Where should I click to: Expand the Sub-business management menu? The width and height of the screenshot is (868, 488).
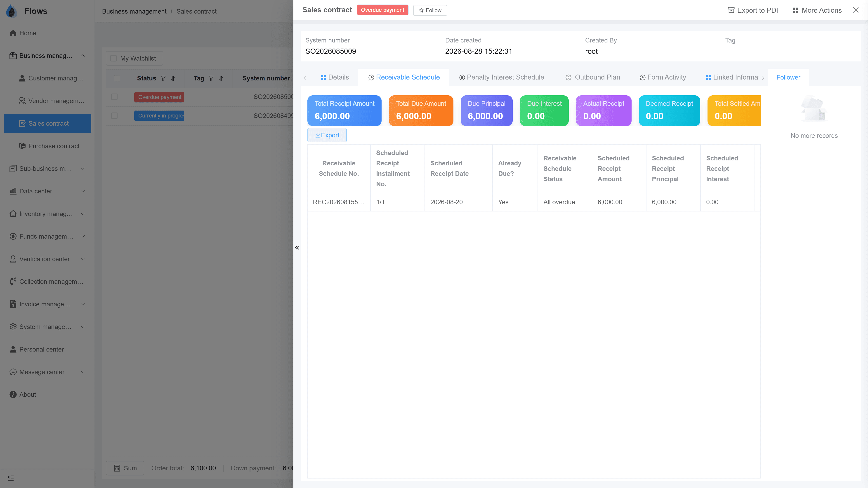[47, 168]
